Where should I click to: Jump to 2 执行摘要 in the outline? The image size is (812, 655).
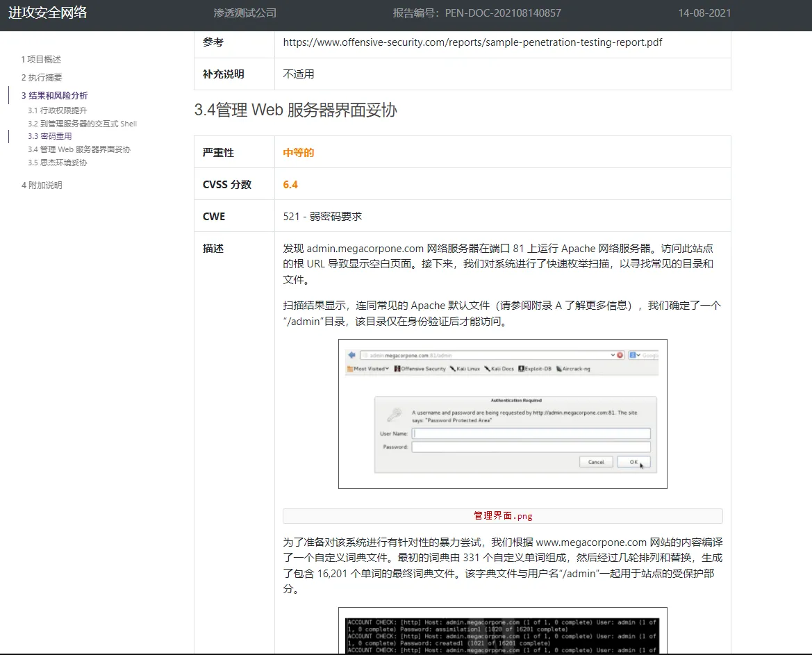(x=42, y=78)
